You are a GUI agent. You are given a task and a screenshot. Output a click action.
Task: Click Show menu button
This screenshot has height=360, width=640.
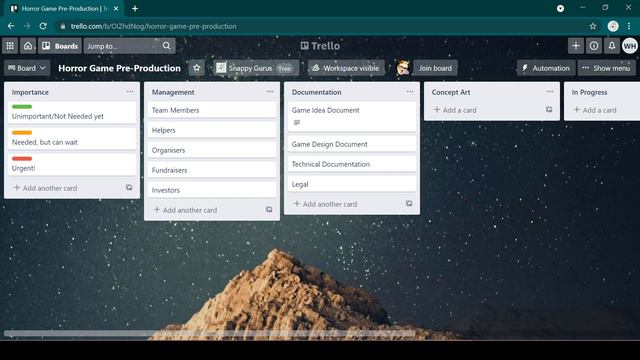pyautogui.click(x=607, y=68)
